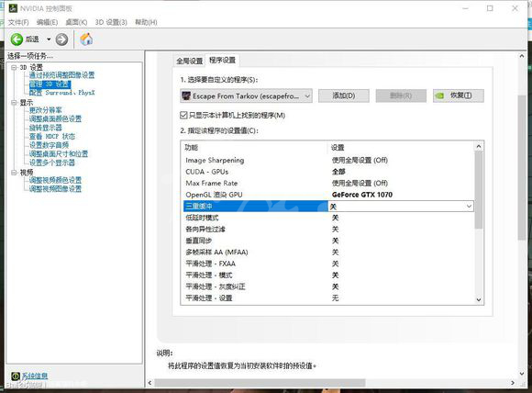Select 调整视频图像设置 in the tree
This screenshot has height=393, width=532.
tap(55, 189)
